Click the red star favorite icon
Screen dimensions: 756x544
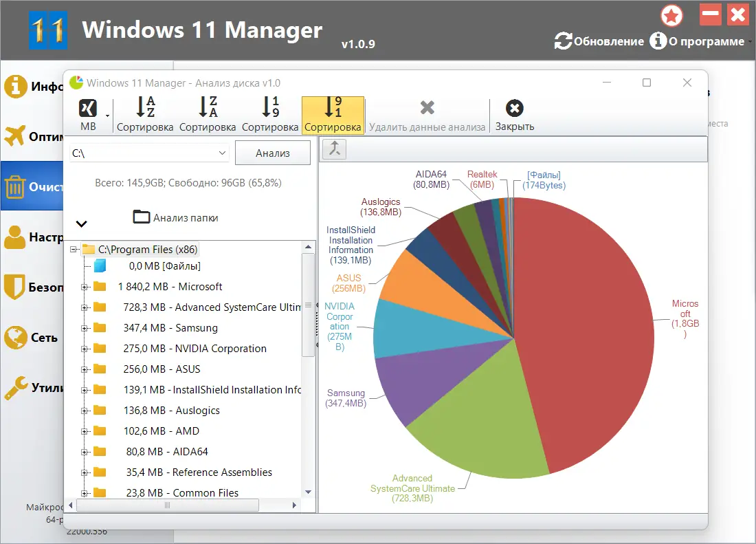[671, 16]
